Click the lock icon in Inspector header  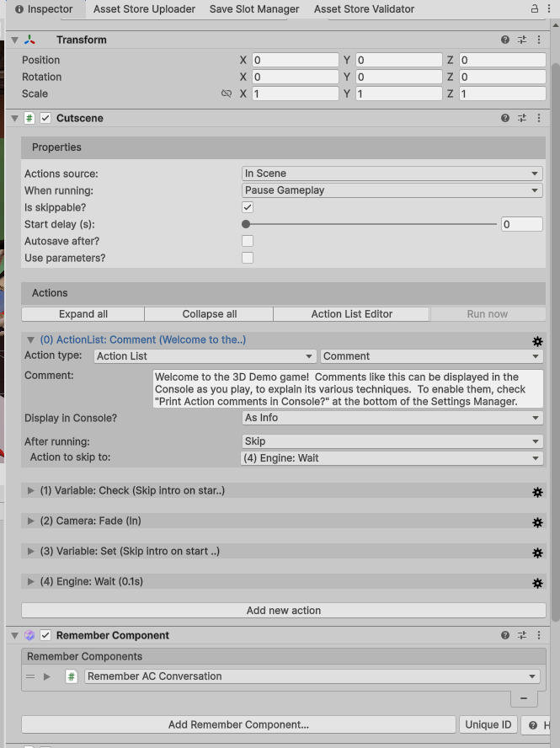pyautogui.click(x=534, y=9)
